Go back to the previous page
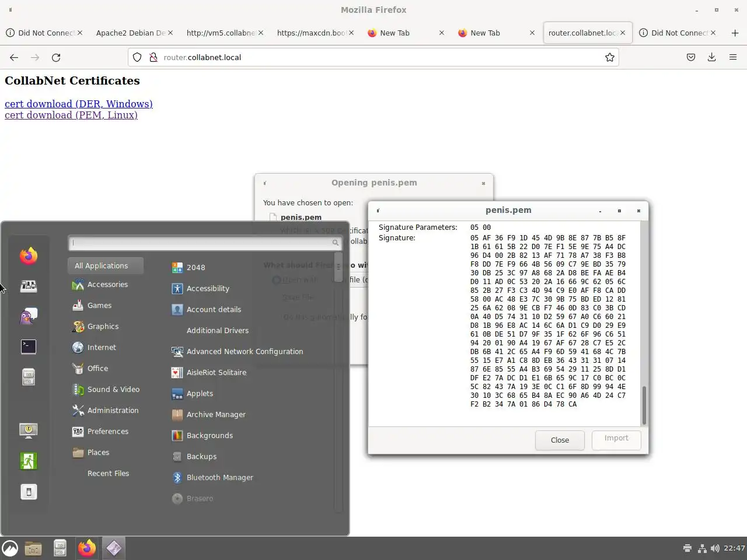 [14, 57]
